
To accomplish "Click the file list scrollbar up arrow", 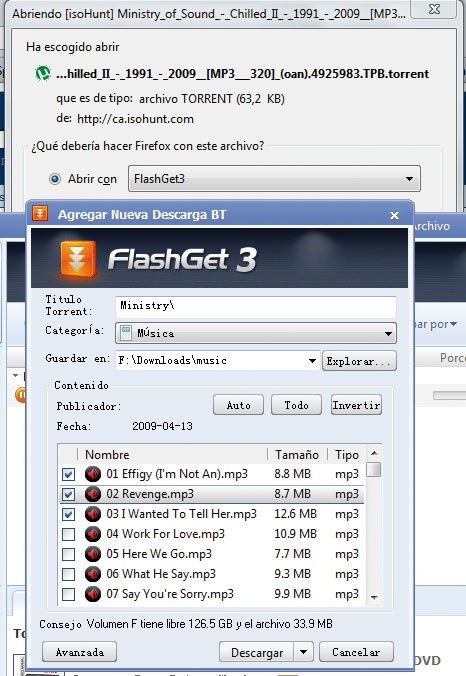I will click(374, 453).
